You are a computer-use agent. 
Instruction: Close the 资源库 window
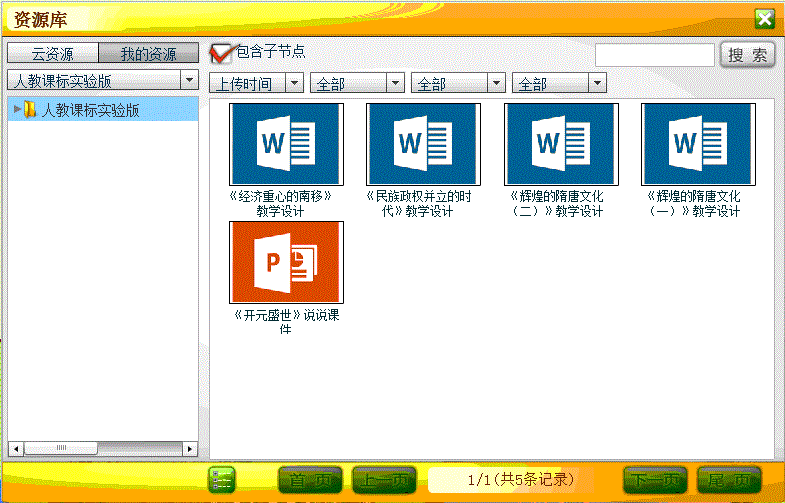coord(764,18)
